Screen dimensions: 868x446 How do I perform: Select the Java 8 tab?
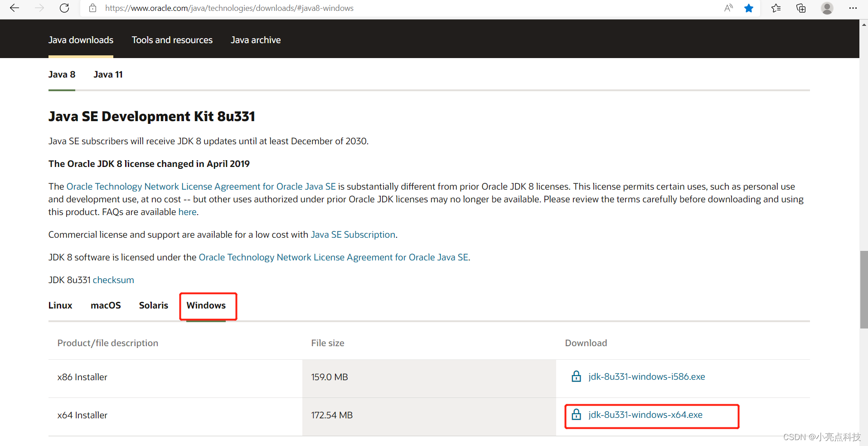(x=62, y=74)
